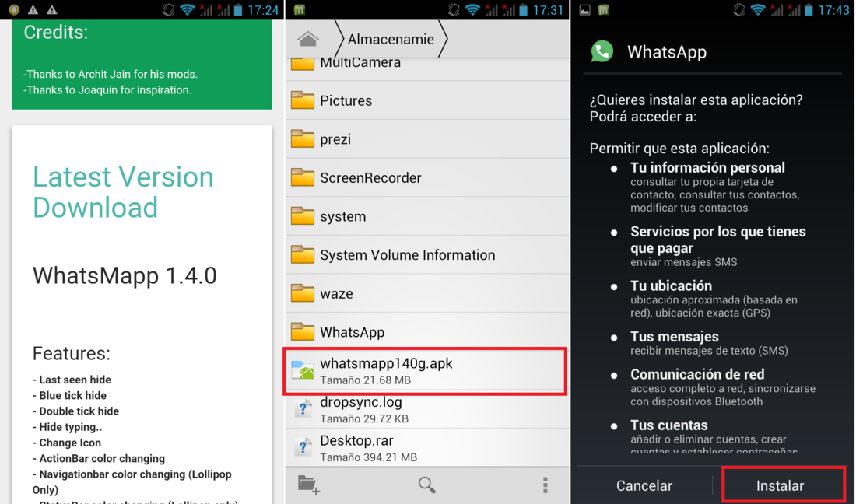Tap the 'Features:' heading
Image resolution: width=856 pixels, height=504 pixels.
click(x=71, y=353)
